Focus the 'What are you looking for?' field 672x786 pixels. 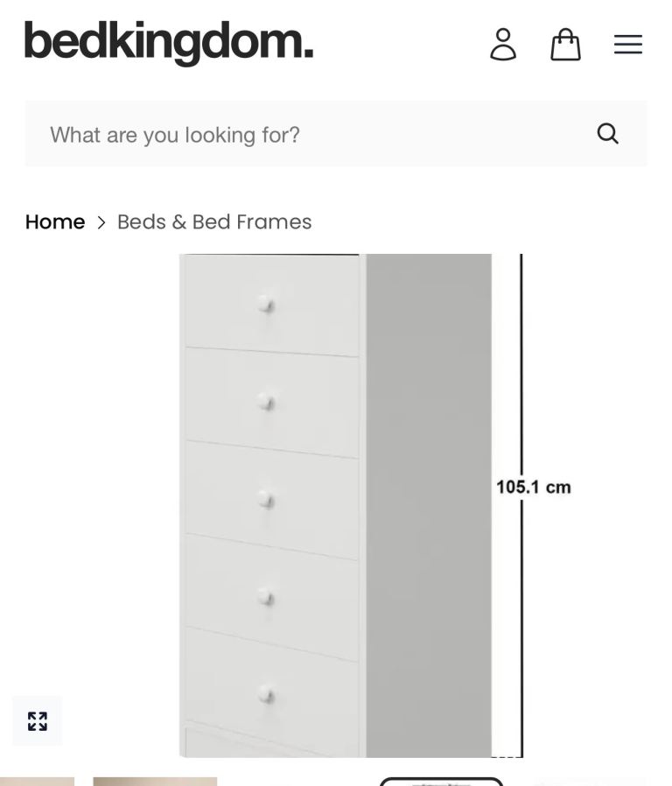[306, 134]
